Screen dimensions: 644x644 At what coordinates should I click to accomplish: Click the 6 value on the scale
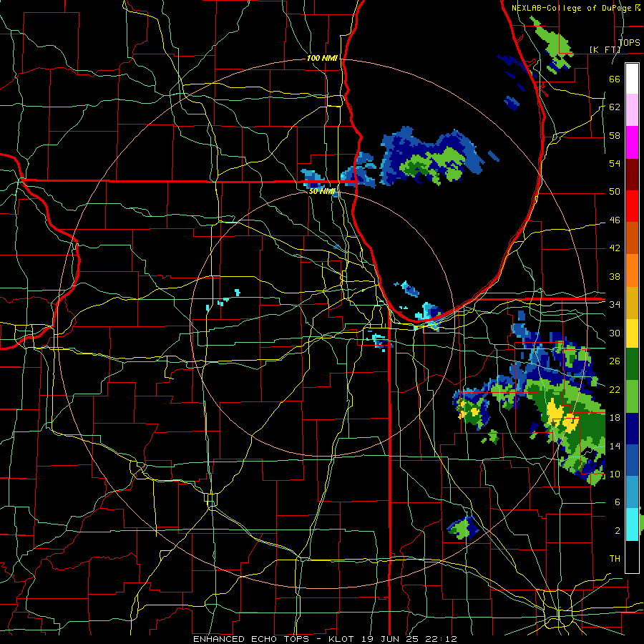[617, 502]
